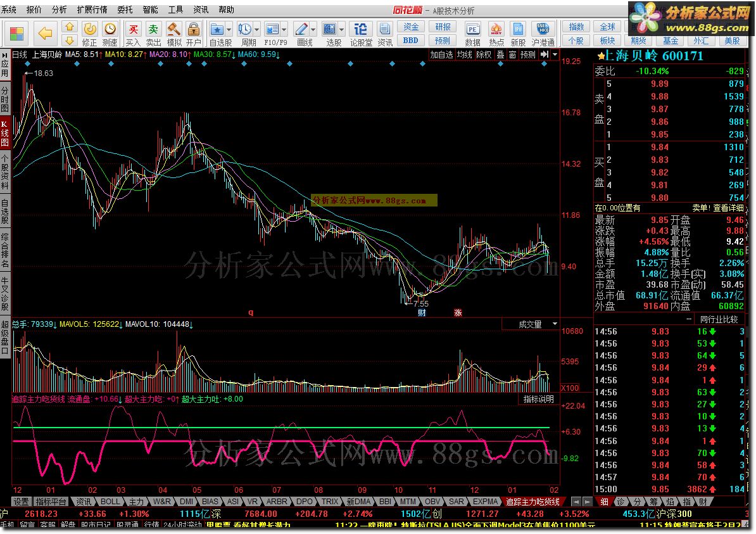Expand the F10/F9 dropdown arrow
The height and width of the screenshot is (534, 756).
(284, 29)
